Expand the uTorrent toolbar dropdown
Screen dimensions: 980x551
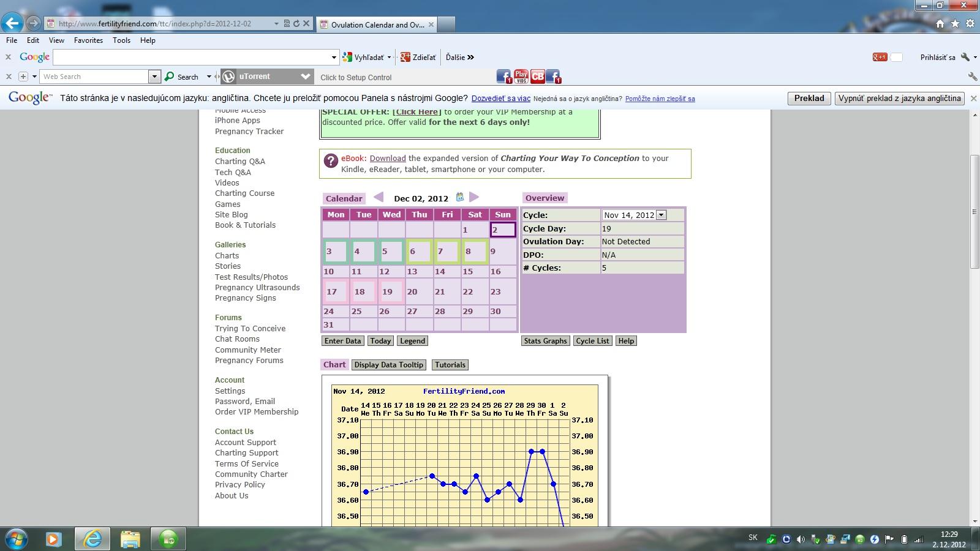point(306,77)
